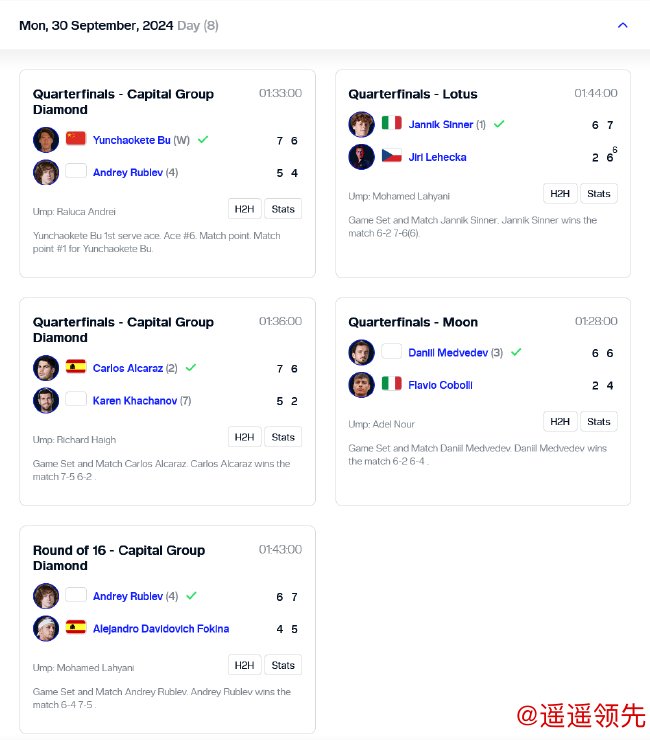Click Andrey Rublev avatar in Round of 16
The width and height of the screenshot is (650, 740).
pyautogui.click(x=46, y=596)
